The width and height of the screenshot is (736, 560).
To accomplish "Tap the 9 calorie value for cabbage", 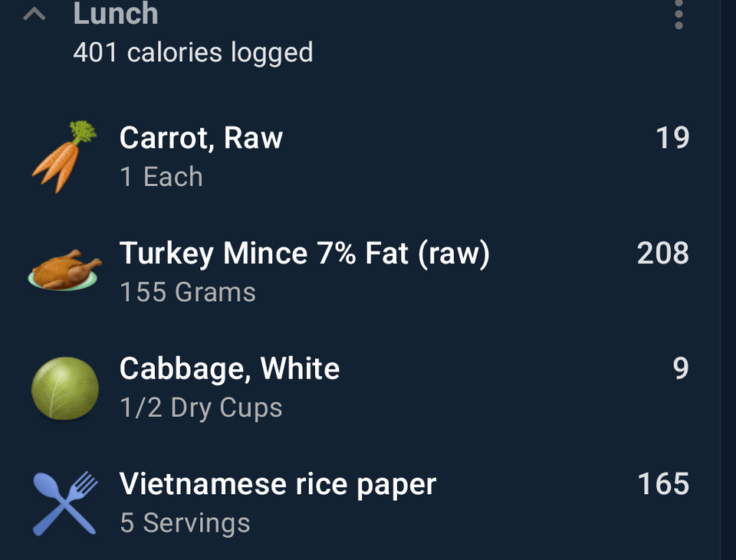I will click(x=681, y=368).
